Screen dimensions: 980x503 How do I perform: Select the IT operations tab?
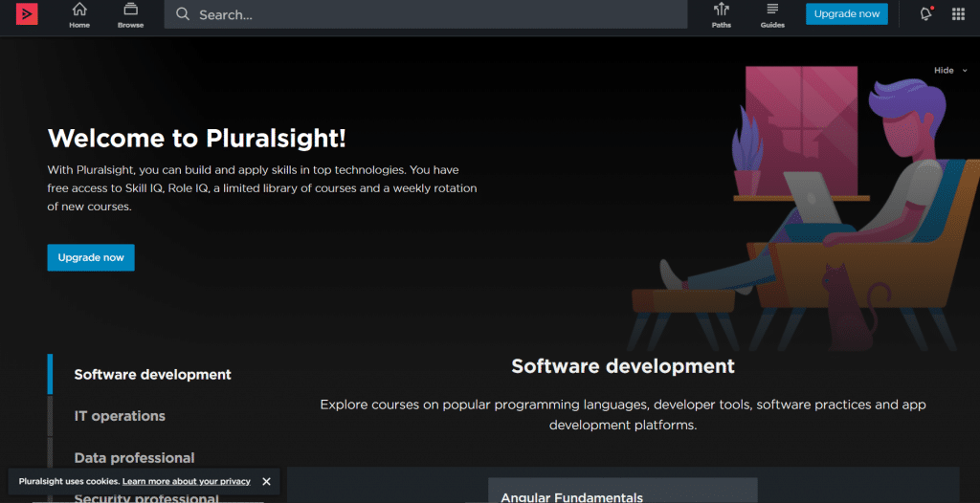click(x=120, y=416)
